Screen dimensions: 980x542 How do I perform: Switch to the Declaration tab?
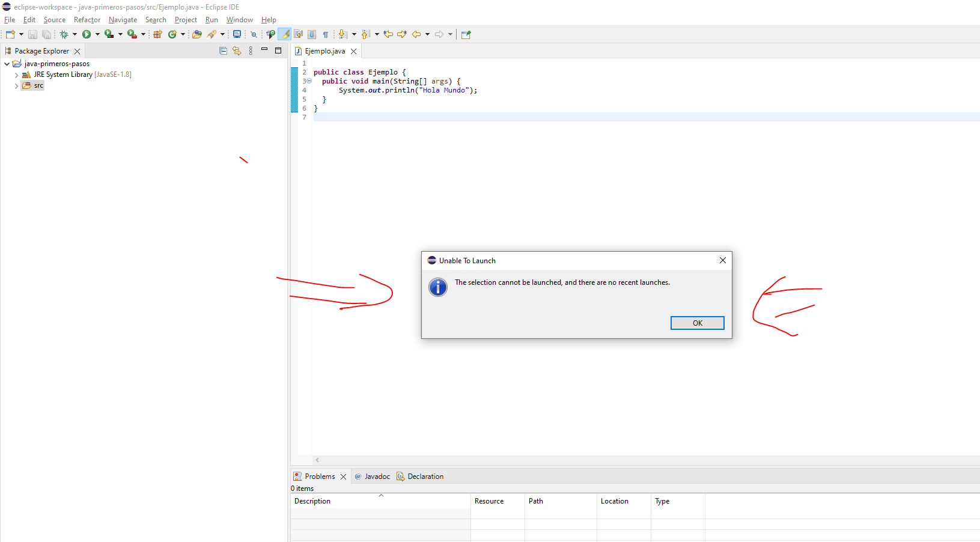[420, 477]
